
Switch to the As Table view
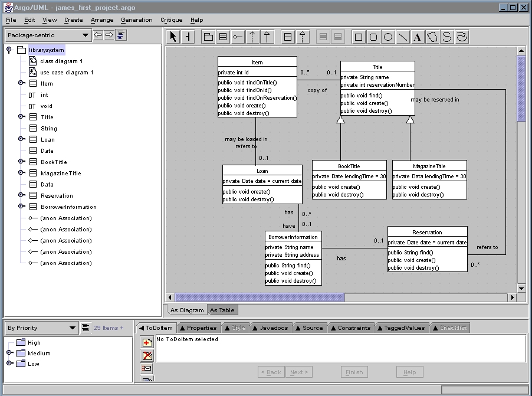(x=222, y=310)
